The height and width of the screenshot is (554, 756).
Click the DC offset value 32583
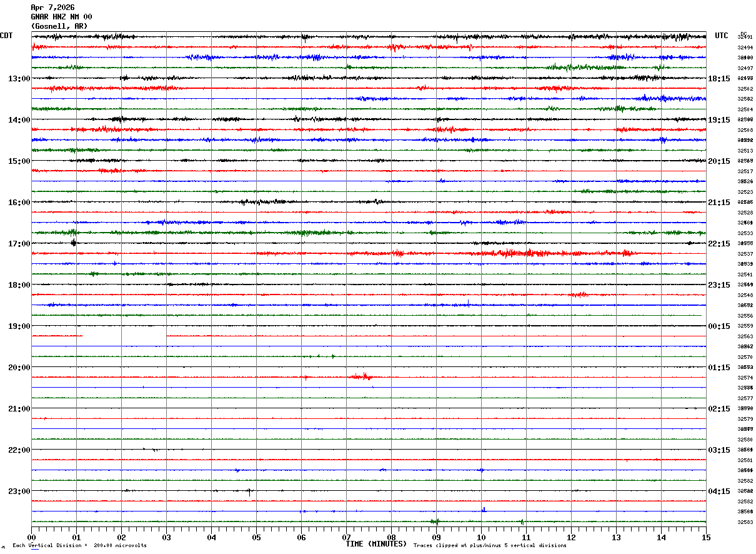coord(745,522)
